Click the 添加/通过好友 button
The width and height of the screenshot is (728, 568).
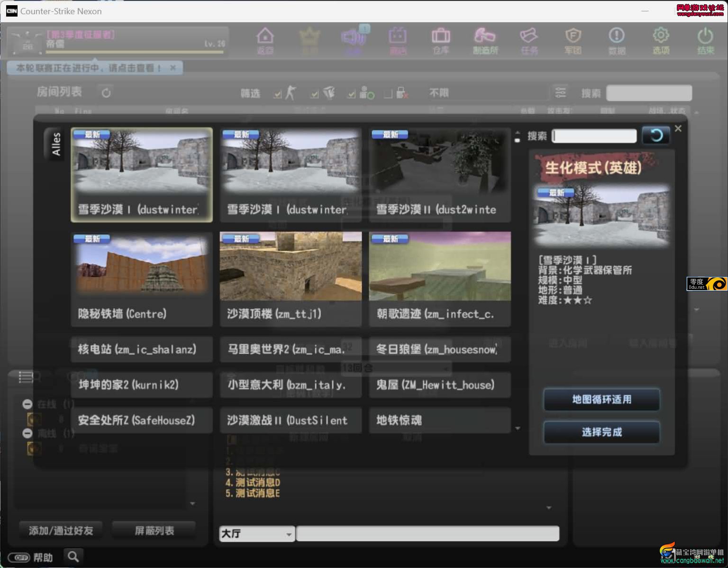tap(61, 531)
